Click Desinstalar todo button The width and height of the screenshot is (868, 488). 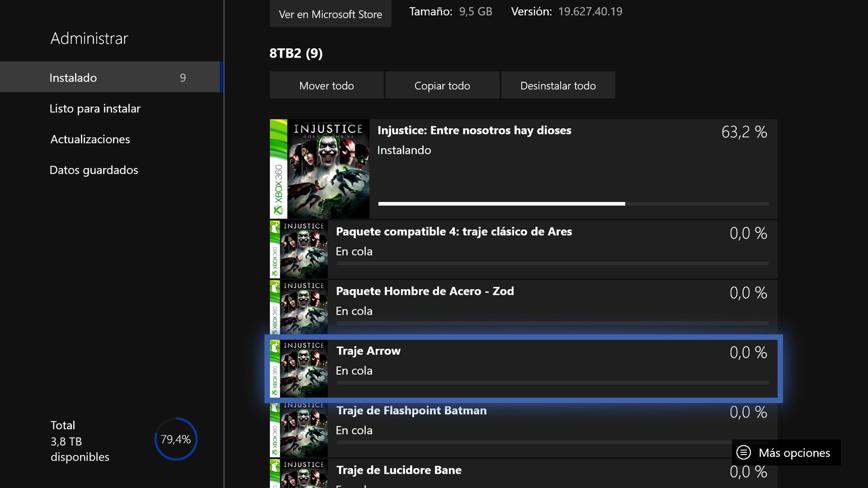[x=558, y=85]
